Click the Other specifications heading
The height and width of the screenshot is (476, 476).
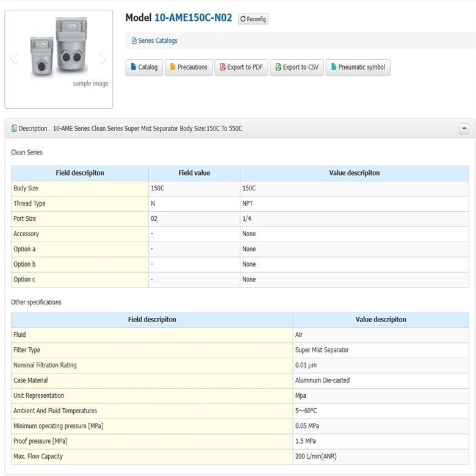pos(36,302)
